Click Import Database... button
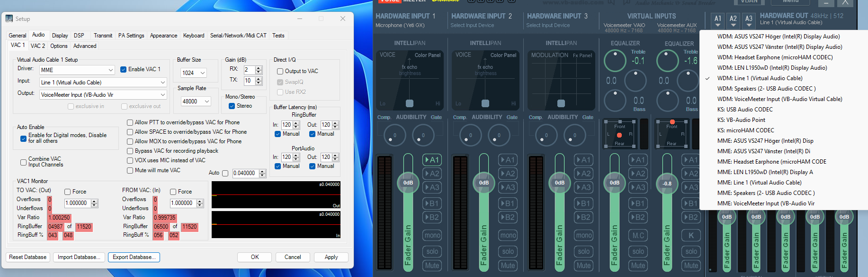Viewport: 868px width, 277px height. click(79, 257)
